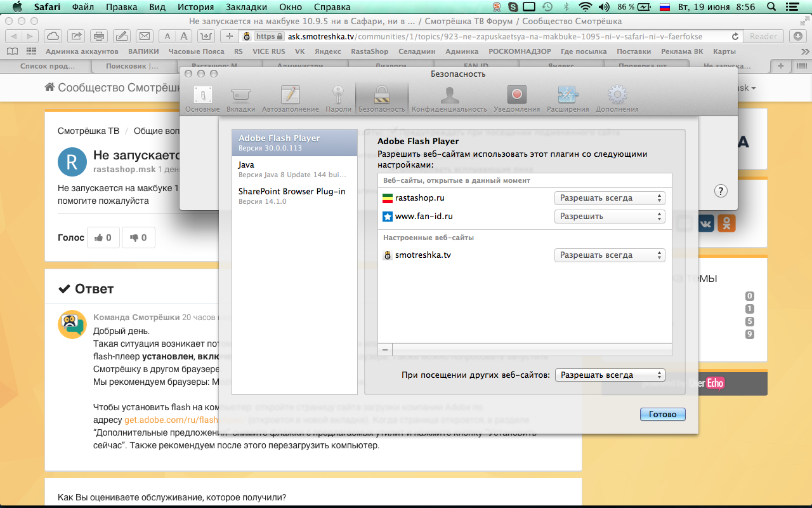812x508 pixels.
Task: Open Spotlight search in menu bar
Action: click(772, 7)
